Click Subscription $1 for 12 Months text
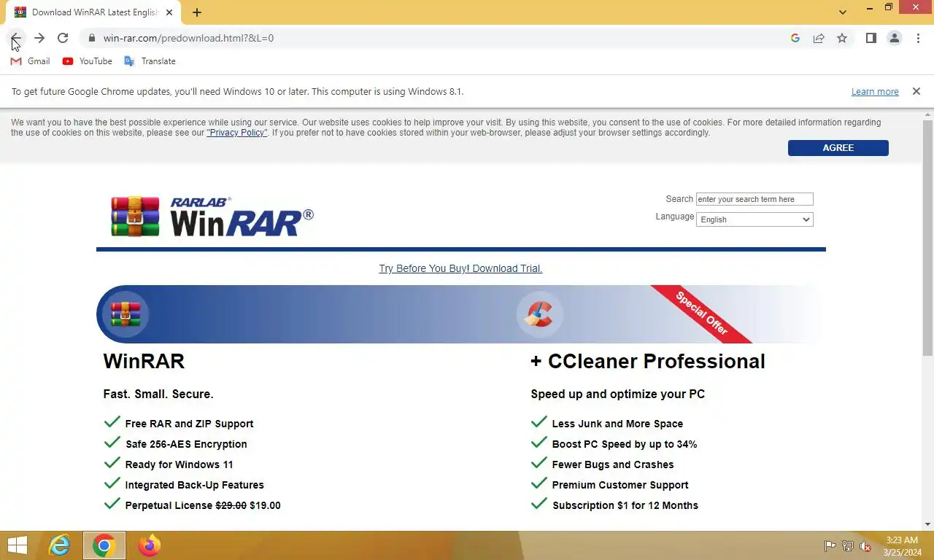This screenshot has width=934, height=560. (625, 505)
